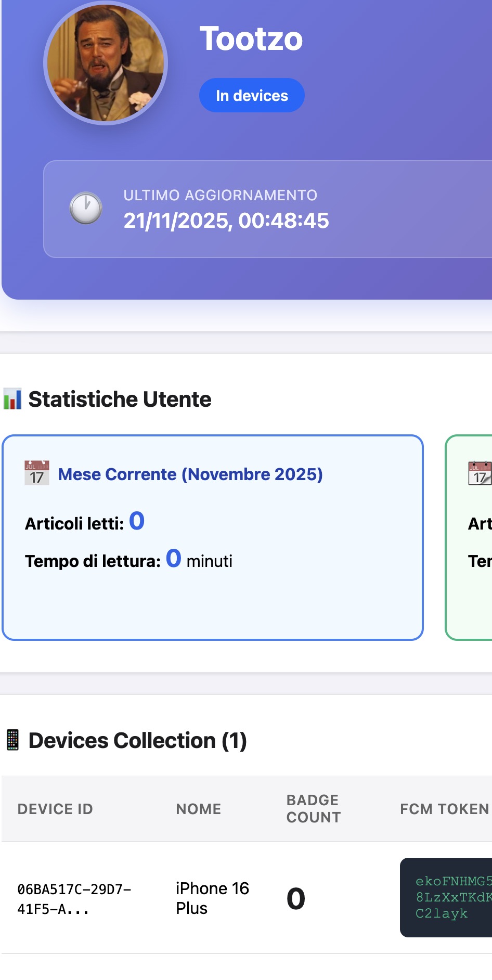This screenshot has width=492, height=980.
Task: Click the calendar icon in Mese Corrente card
Action: (37, 473)
